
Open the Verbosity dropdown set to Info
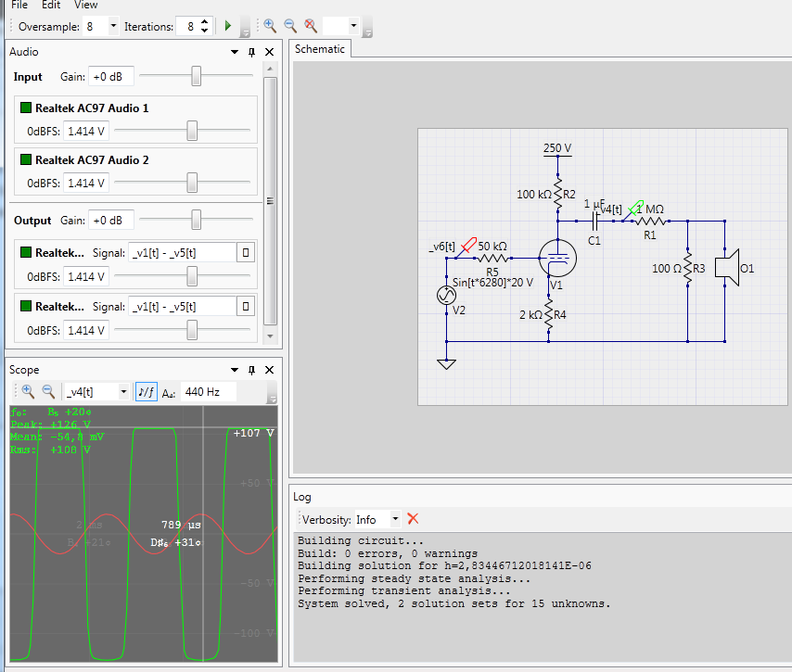tap(395, 519)
